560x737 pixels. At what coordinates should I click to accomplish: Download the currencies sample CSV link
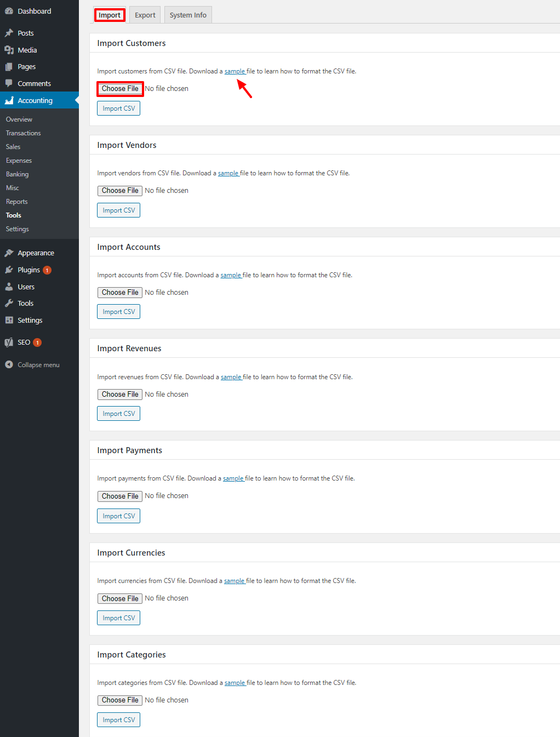[235, 581]
